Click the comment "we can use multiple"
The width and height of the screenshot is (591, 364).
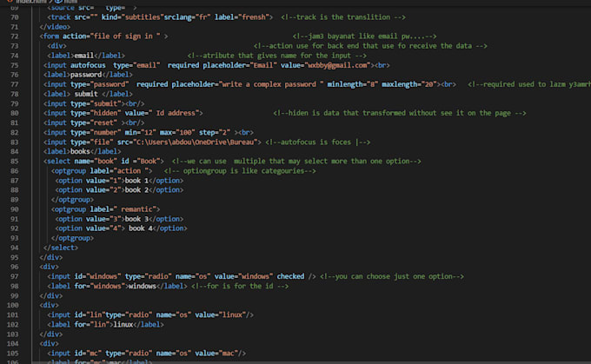[x=296, y=162]
